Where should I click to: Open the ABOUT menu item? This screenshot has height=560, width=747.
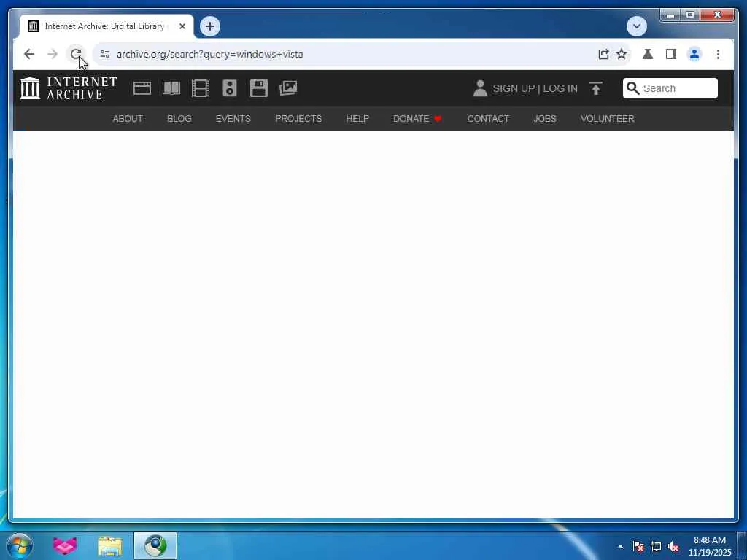tap(128, 119)
